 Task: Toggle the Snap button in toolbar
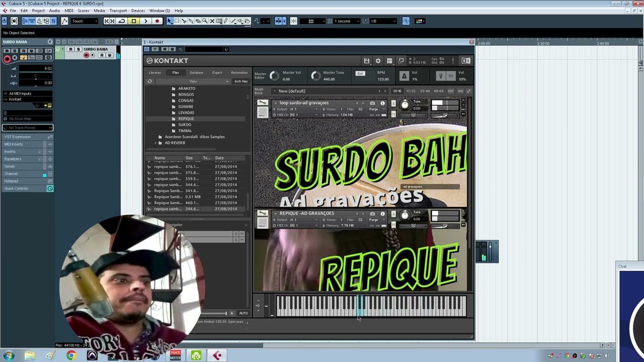[294, 21]
